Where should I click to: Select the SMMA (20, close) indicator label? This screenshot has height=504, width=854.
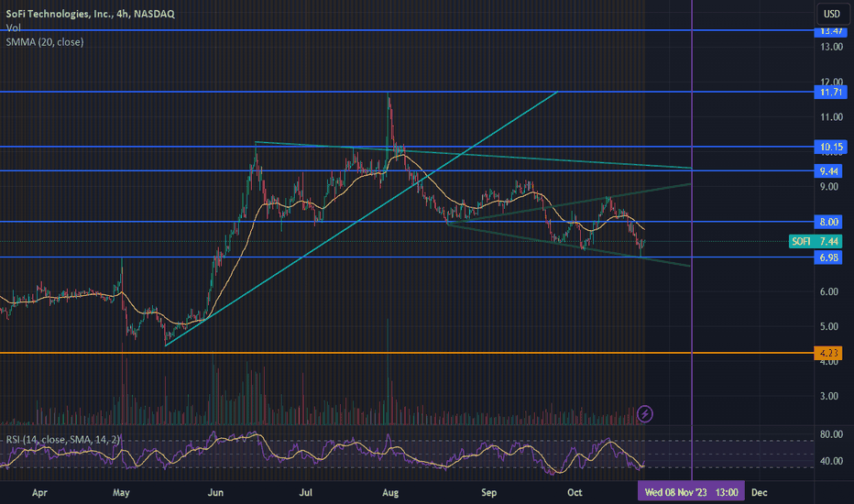pyautogui.click(x=45, y=42)
